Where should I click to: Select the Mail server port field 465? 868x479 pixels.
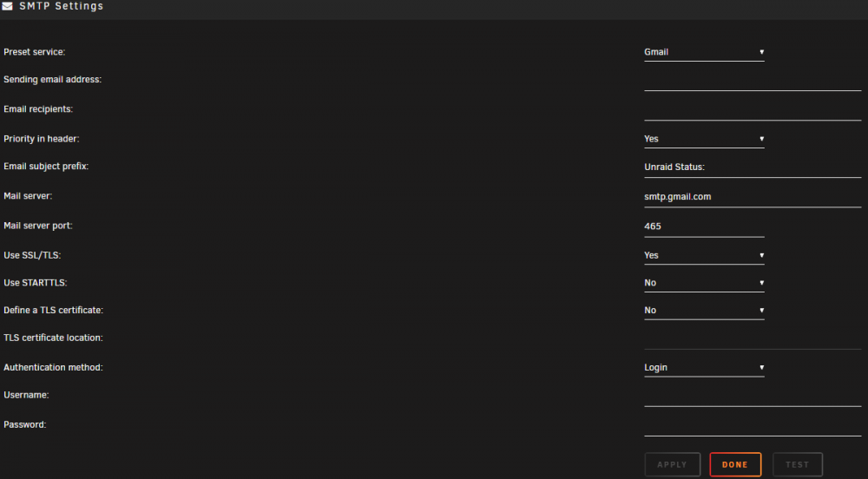704,226
